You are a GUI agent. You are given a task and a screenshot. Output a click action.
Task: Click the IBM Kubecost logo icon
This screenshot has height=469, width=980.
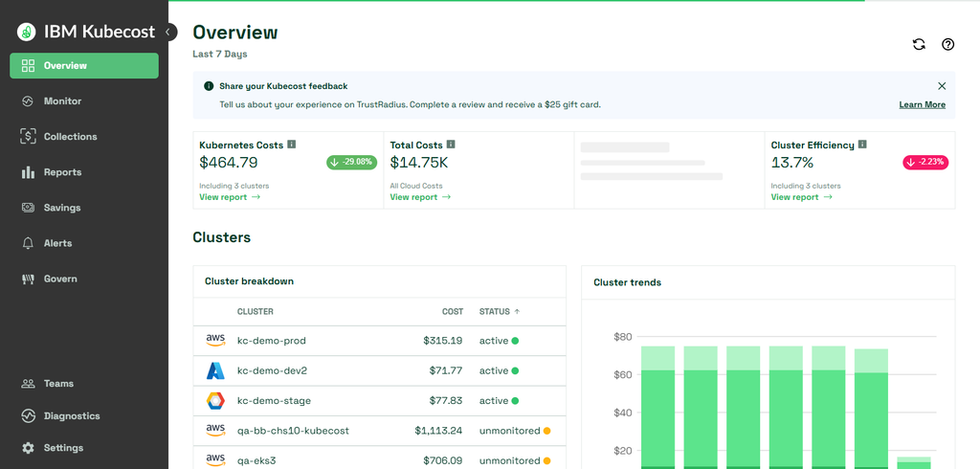pyautogui.click(x=26, y=32)
